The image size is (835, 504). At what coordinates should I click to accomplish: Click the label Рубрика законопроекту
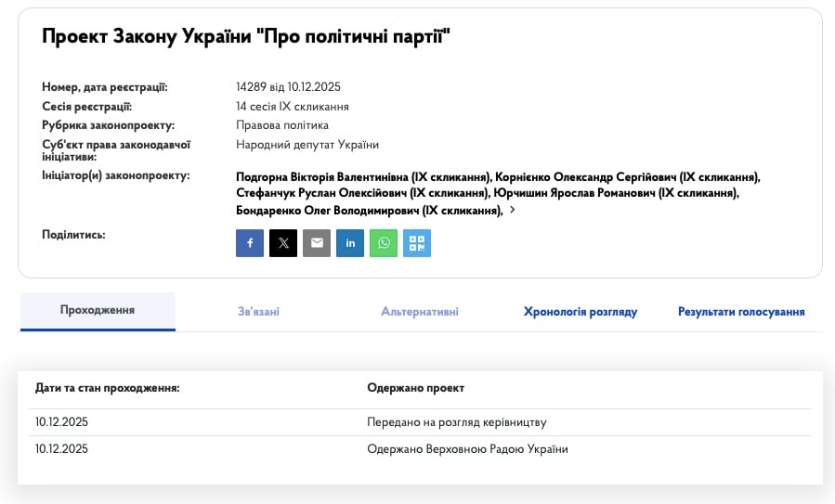click(108, 125)
